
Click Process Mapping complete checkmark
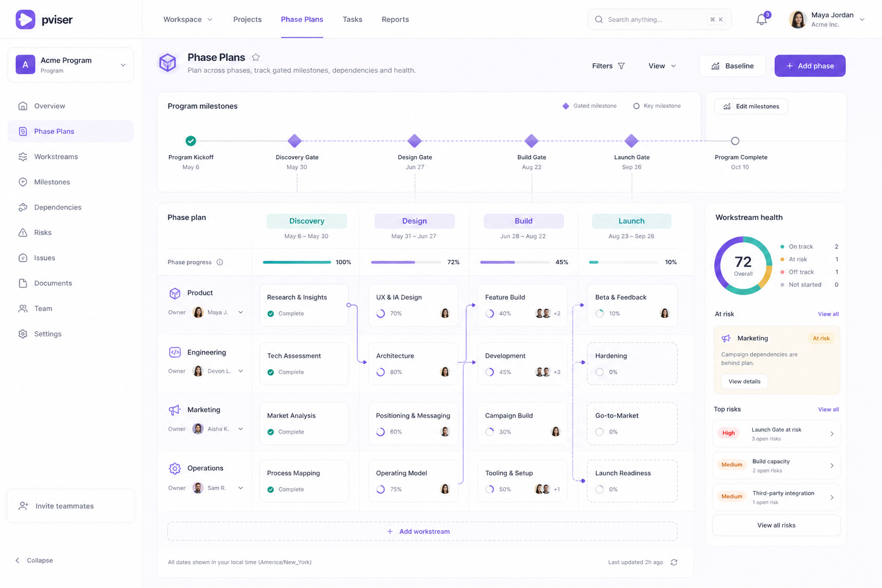[270, 490]
